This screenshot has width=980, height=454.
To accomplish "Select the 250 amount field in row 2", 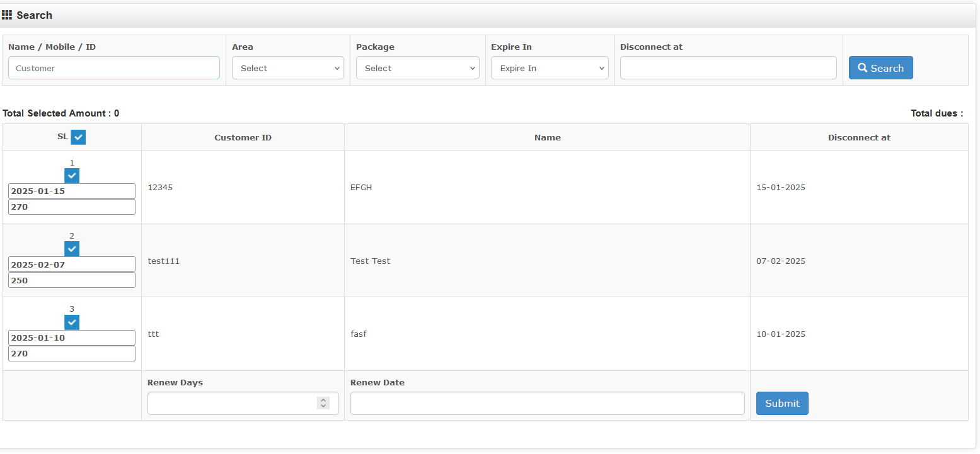I will point(72,280).
